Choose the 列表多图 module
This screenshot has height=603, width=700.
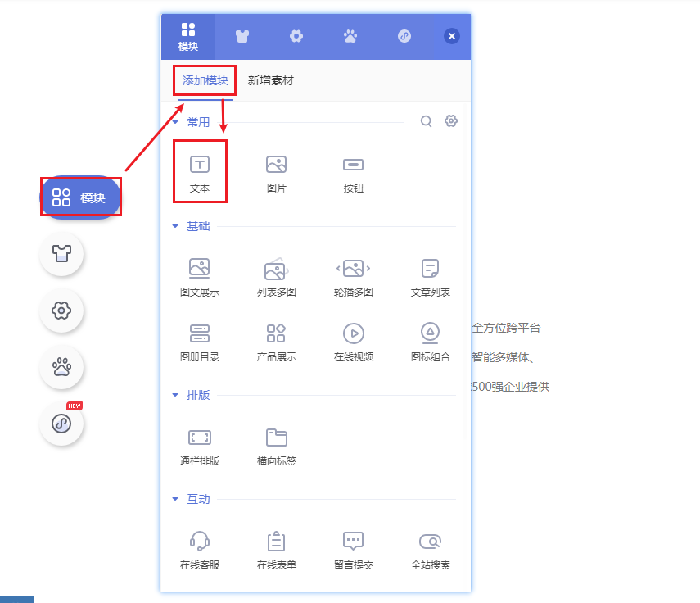(x=277, y=278)
